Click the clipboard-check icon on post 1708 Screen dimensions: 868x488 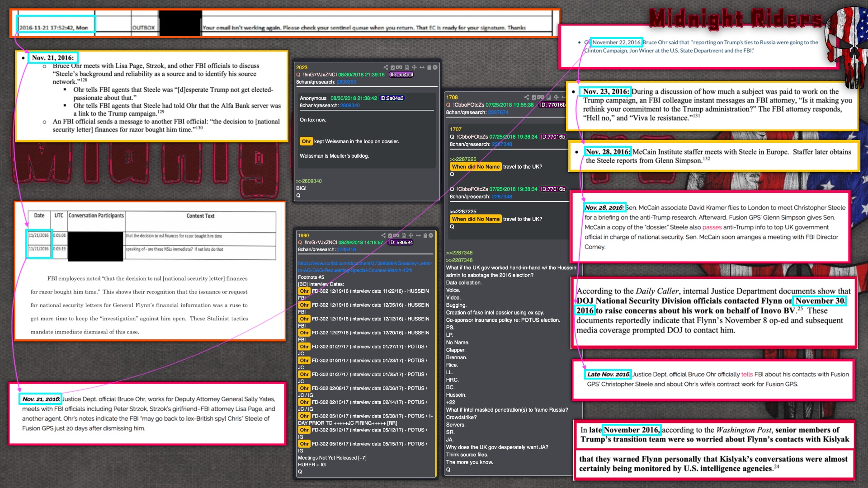coord(533,97)
